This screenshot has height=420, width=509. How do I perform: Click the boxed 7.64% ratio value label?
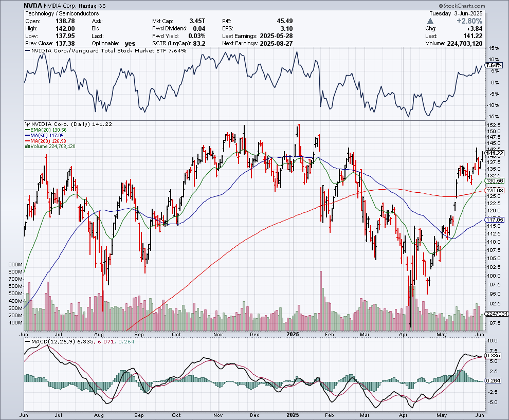(494, 66)
